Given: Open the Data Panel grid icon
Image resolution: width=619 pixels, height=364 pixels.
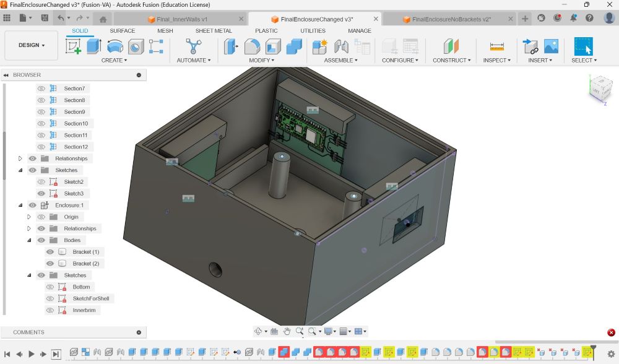Looking at the screenshot, I should click(x=7, y=18).
